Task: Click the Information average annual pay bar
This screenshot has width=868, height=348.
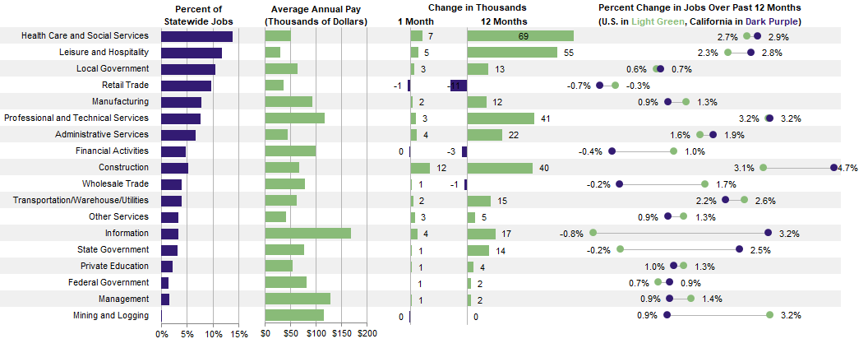Action: (x=307, y=234)
